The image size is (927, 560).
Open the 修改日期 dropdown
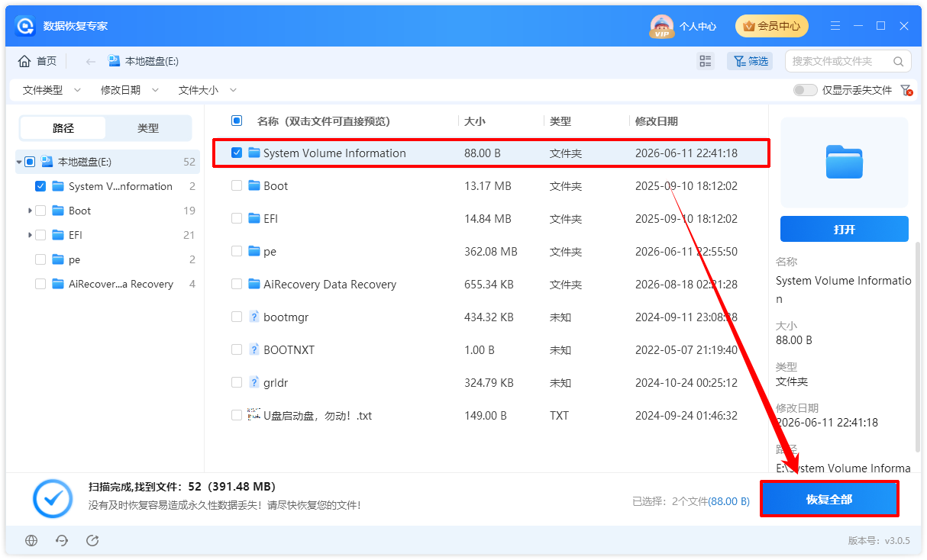coord(130,90)
